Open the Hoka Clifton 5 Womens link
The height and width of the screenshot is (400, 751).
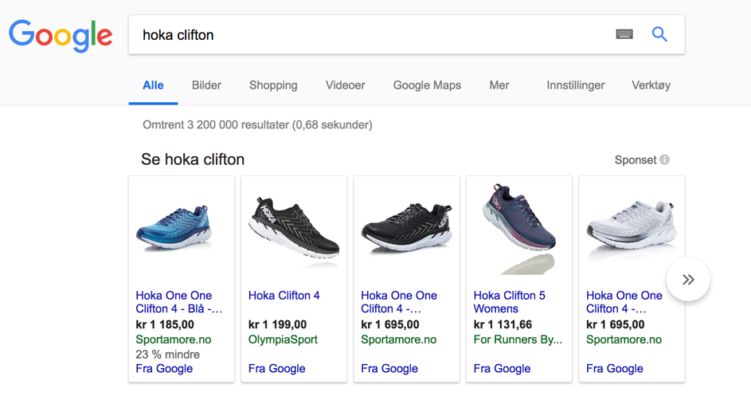click(509, 302)
